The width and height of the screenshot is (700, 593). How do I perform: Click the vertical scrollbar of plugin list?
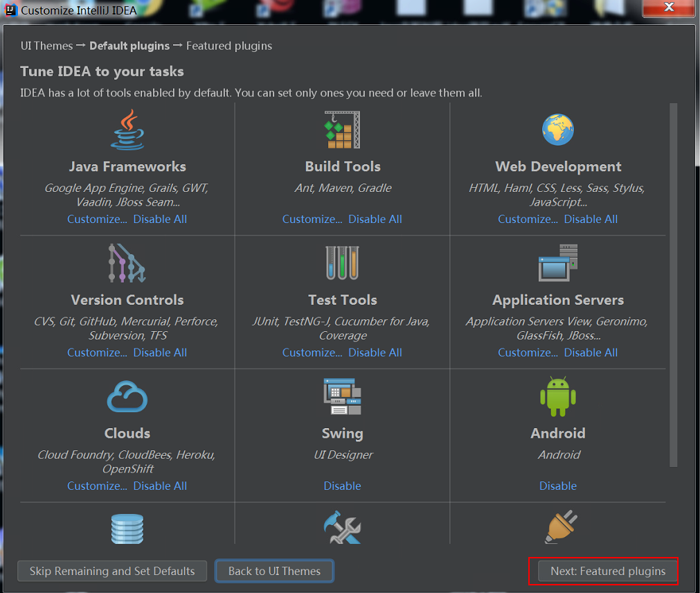pyautogui.click(x=673, y=285)
